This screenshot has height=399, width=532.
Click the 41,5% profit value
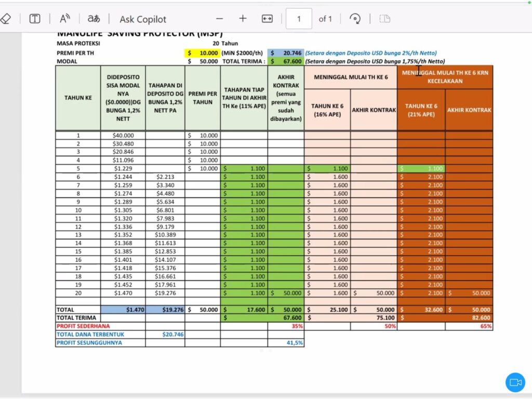tap(295, 343)
